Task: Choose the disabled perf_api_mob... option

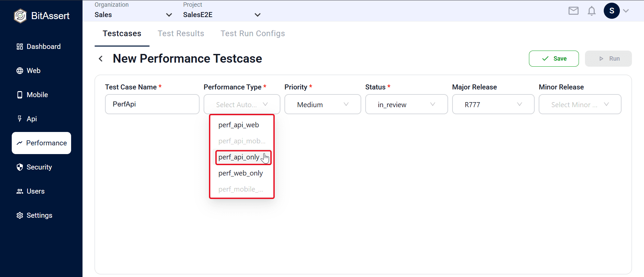Action: click(x=242, y=141)
